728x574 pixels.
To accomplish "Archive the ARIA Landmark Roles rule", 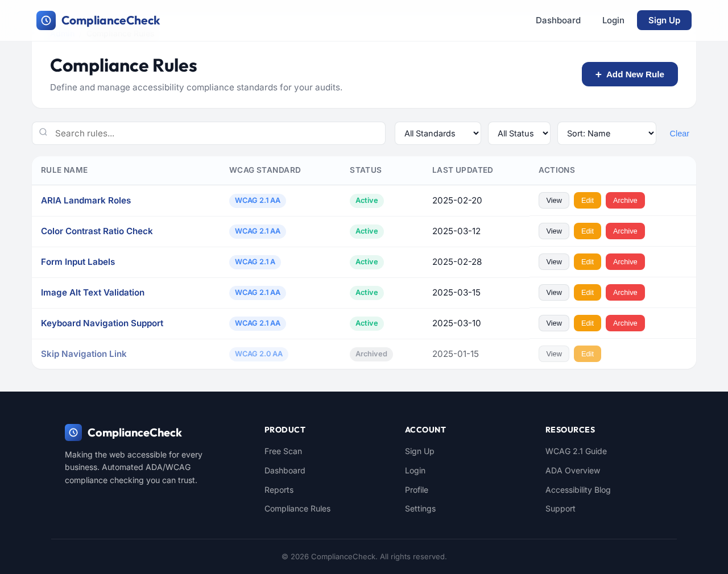I will pyautogui.click(x=625, y=201).
